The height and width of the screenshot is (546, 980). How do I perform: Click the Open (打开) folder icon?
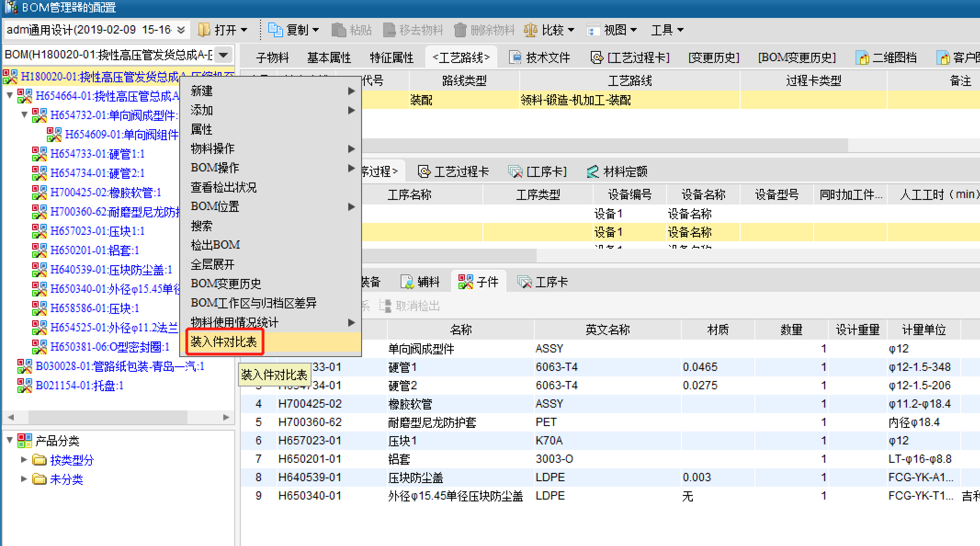point(204,30)
